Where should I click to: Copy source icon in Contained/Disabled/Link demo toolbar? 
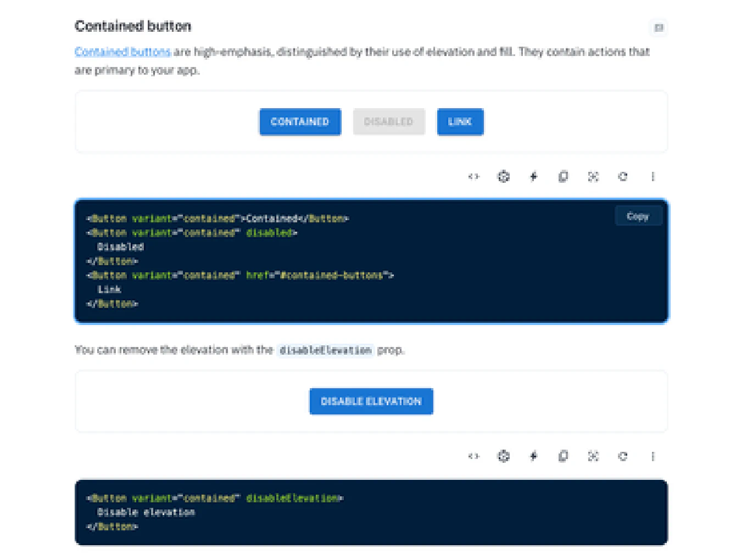click(563, 177)
